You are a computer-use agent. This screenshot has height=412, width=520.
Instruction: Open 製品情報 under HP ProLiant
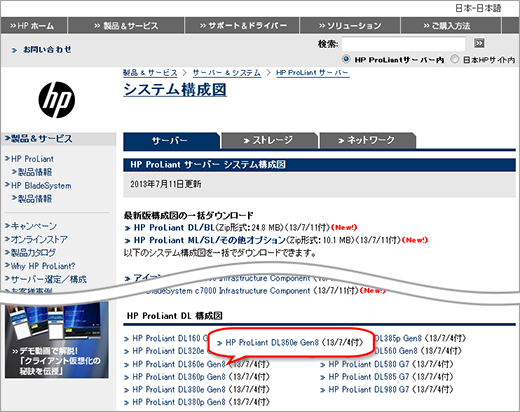(35, 172)
